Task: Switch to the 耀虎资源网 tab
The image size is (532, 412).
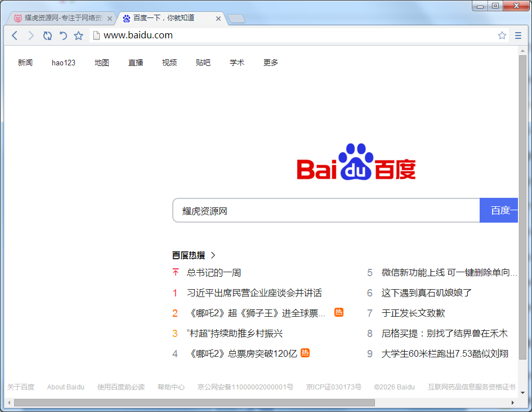Action: point(62,18)
